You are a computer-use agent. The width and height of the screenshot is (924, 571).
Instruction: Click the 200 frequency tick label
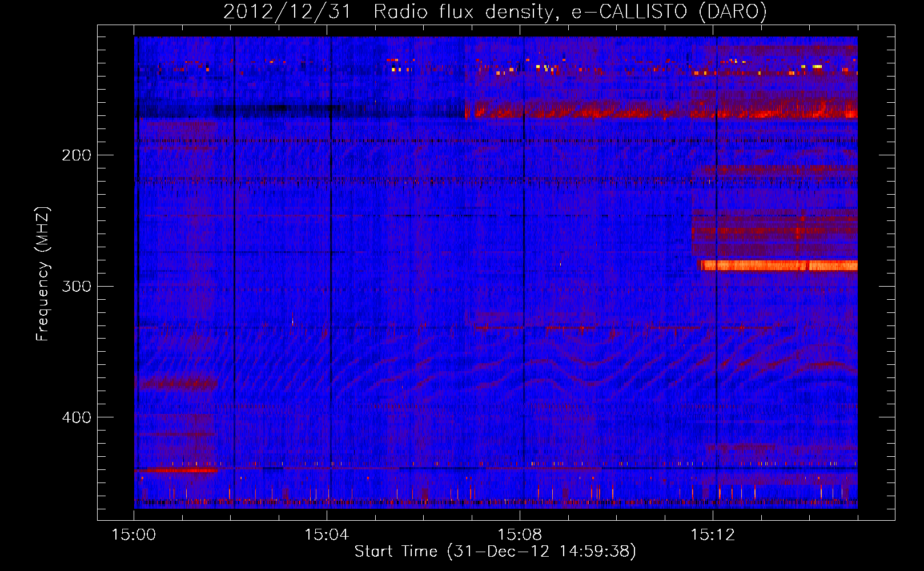(77, 155)
